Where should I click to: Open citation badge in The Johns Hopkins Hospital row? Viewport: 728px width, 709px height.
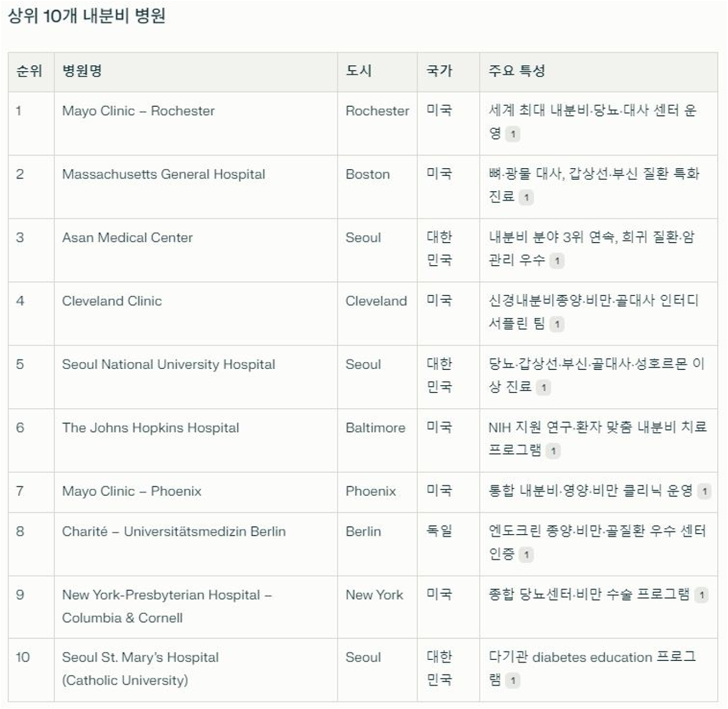point(553,450)
